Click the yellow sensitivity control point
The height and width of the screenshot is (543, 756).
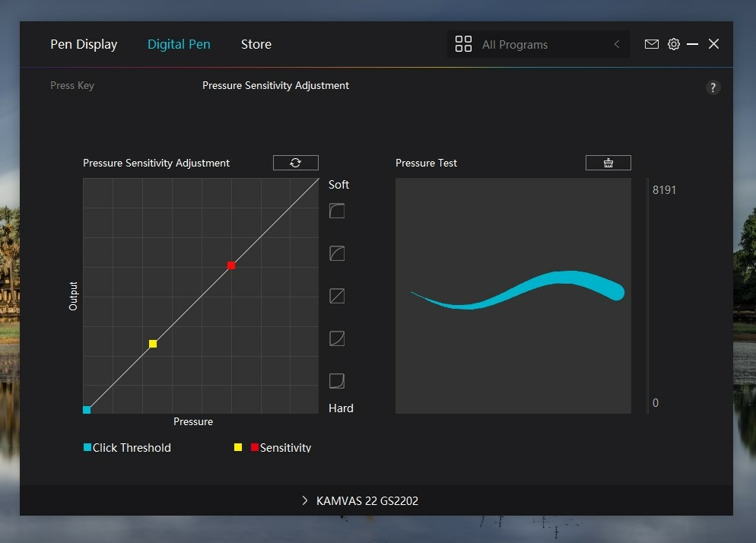tap(153, 344)
